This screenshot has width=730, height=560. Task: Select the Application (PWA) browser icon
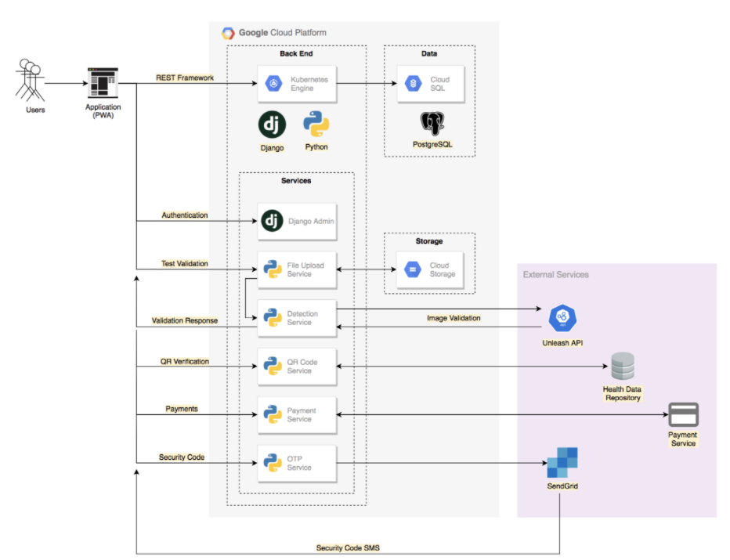point(103,82)
